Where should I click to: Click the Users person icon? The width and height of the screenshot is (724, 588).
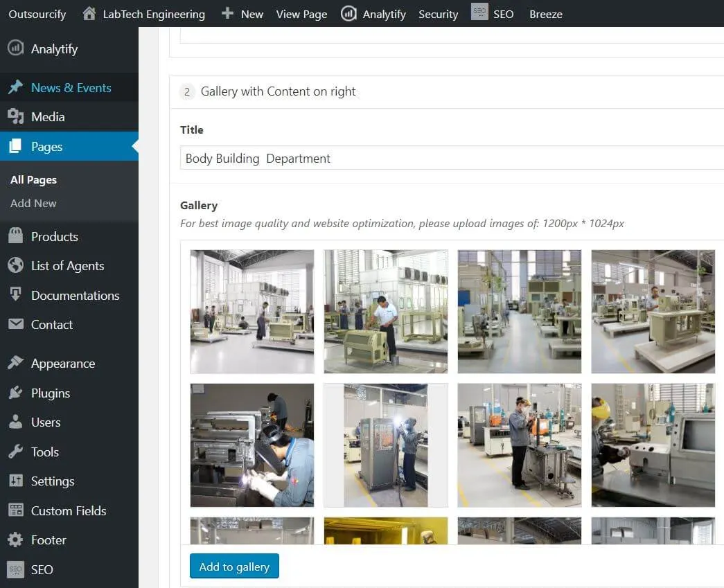click(15, 422)
